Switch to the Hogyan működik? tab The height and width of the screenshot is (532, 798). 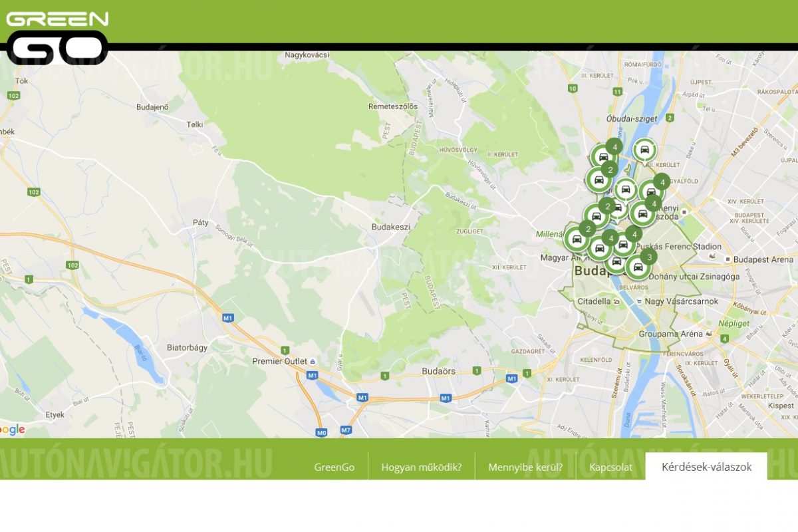tap(421, 467)
